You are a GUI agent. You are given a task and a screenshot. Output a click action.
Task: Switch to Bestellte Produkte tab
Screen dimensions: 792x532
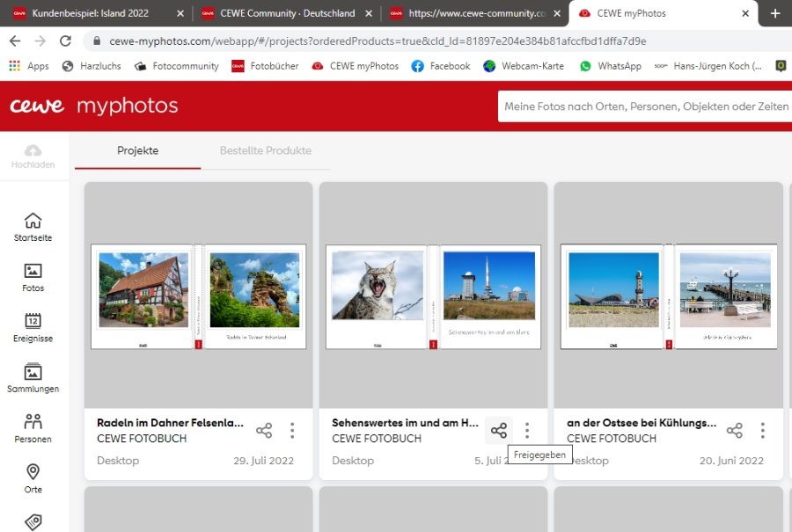pyautogui.click(x=265, y=150)
